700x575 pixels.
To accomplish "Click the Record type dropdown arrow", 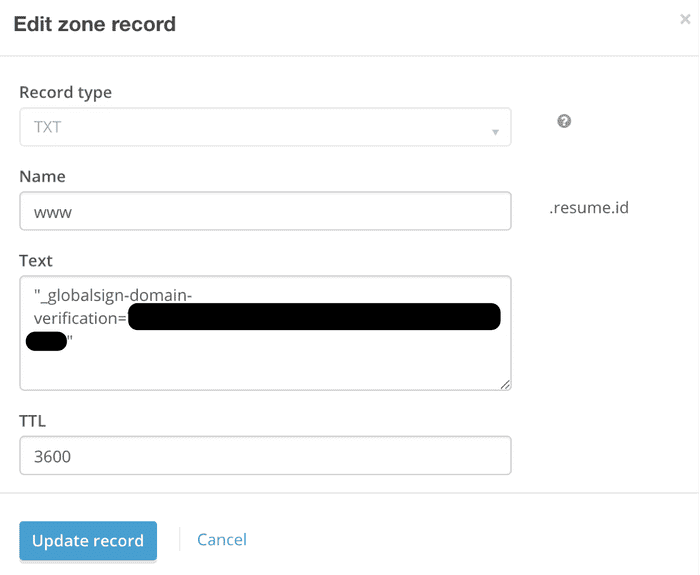I will 495,132.
